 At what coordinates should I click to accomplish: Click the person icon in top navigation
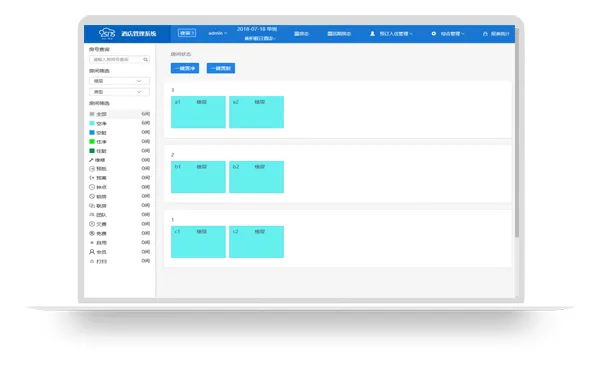[372, 34]
